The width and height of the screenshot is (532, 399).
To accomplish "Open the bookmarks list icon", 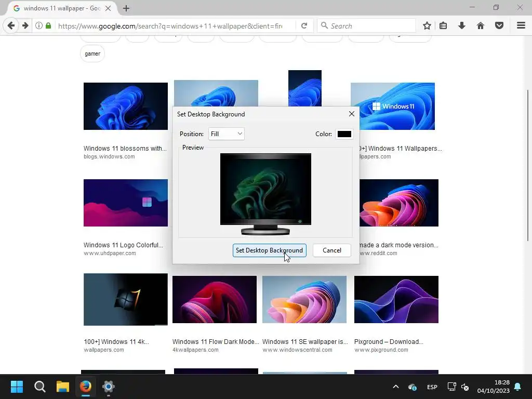I will (443, 26).
